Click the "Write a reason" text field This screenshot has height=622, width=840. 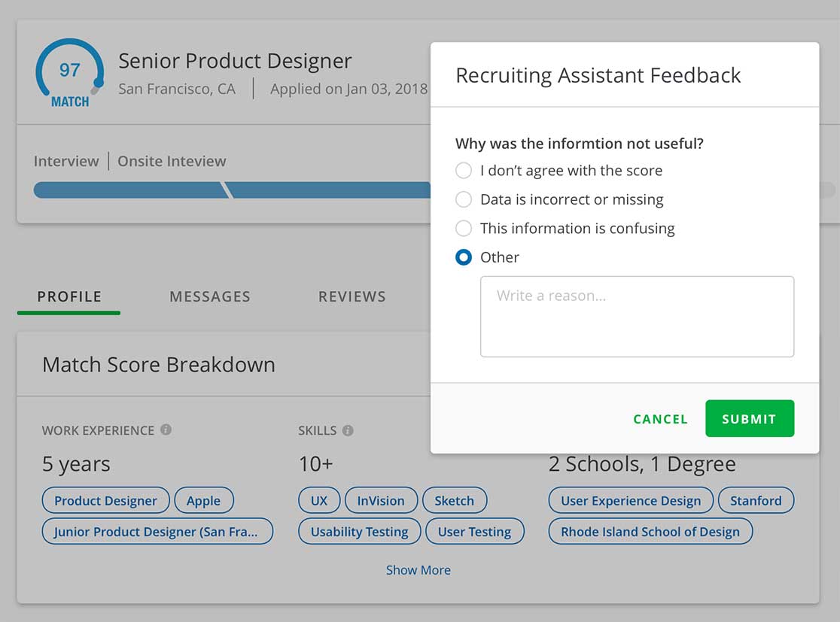tap(637, 316)
